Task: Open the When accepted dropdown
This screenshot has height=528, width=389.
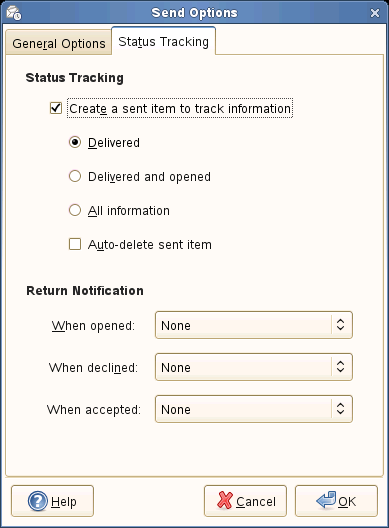Action: click(x=254, y=409)
